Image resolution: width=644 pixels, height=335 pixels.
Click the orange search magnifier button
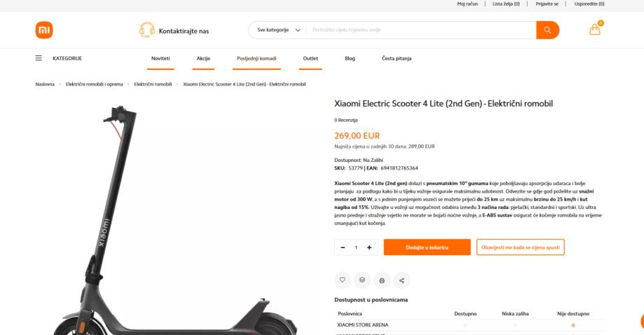(x=547, y=30)
